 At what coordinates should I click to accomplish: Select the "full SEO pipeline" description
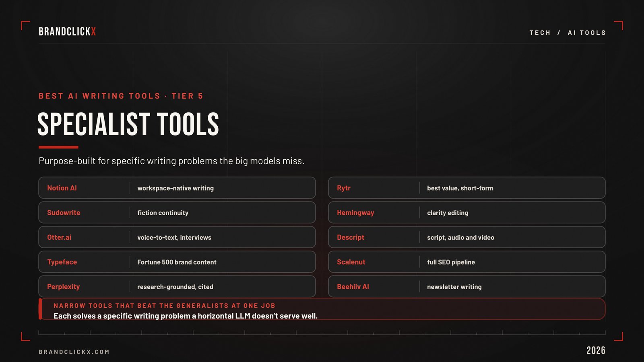451,262
